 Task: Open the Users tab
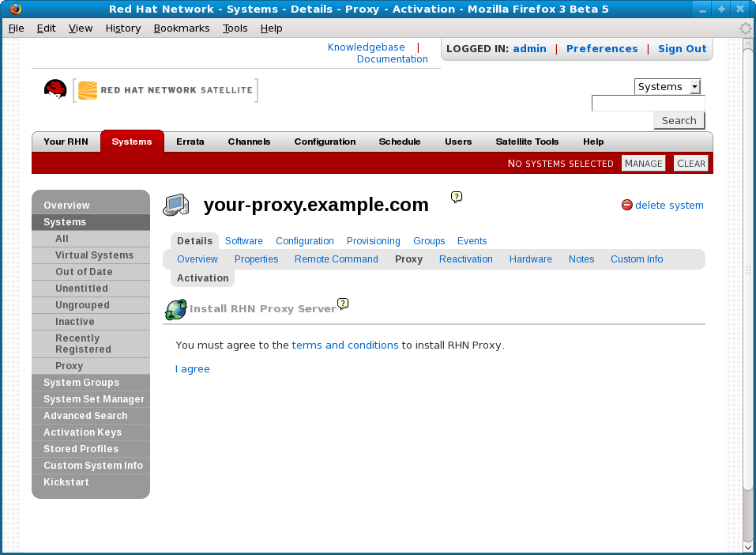pos(458,142)
